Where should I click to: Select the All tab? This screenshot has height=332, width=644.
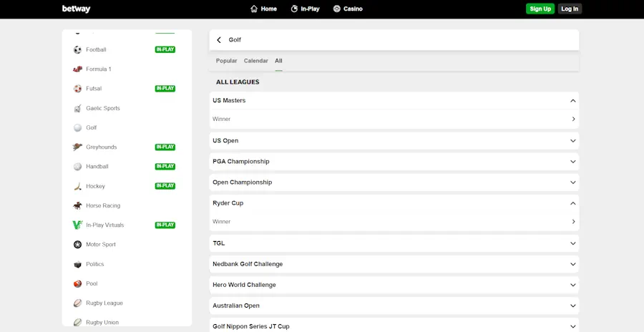[278, 61]
